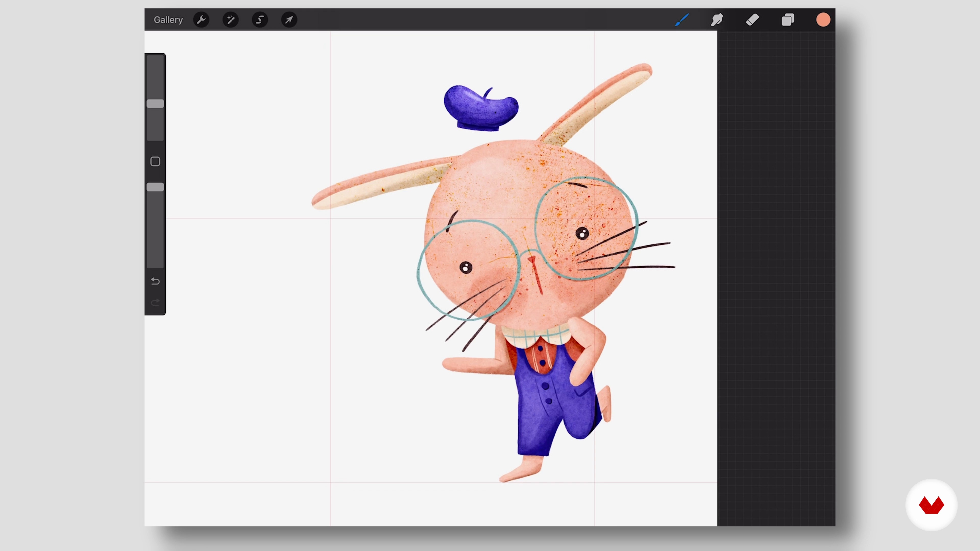This screenshot has width=980, height=551.
Task: Tap the square Modify button in sidebar
Action: coord(155,162)
